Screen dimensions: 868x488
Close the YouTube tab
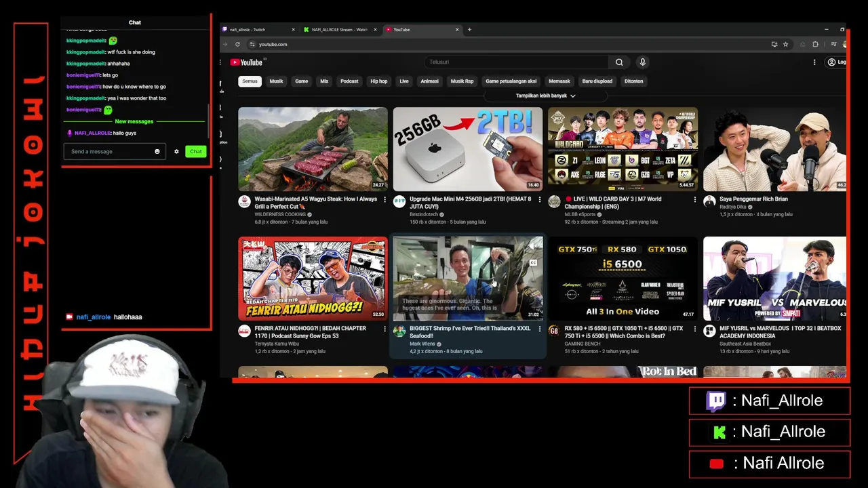[x=458, y=29]
